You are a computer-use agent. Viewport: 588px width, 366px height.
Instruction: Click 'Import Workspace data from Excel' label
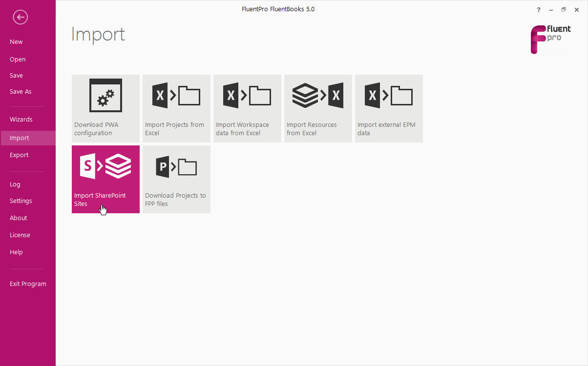[242, 129]
